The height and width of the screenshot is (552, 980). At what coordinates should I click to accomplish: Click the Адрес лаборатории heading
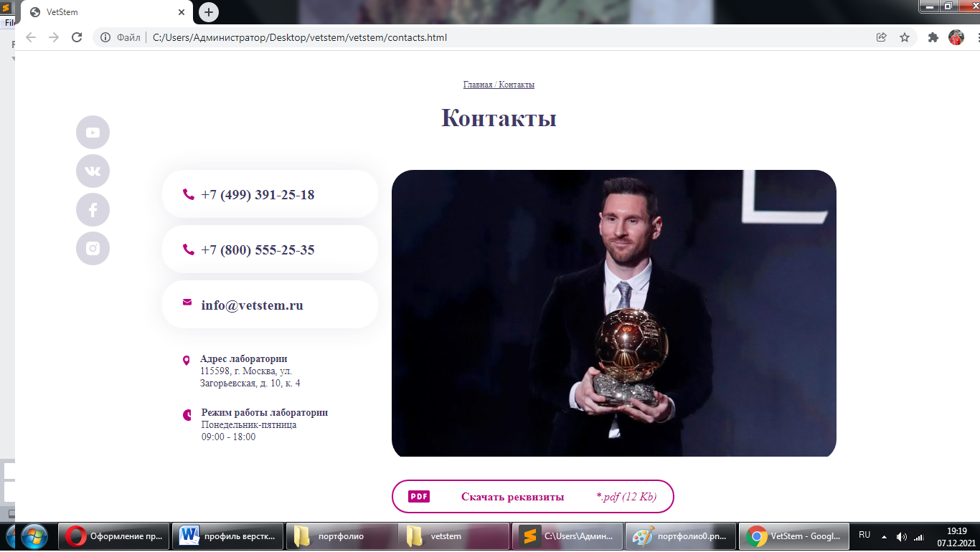(244, 359)
